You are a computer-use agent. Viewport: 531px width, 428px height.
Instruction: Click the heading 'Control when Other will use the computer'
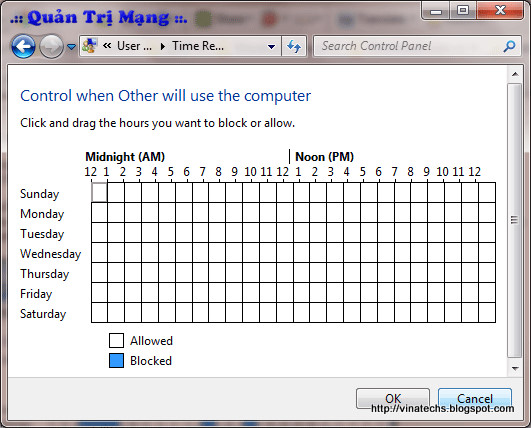tap(165, 96)
